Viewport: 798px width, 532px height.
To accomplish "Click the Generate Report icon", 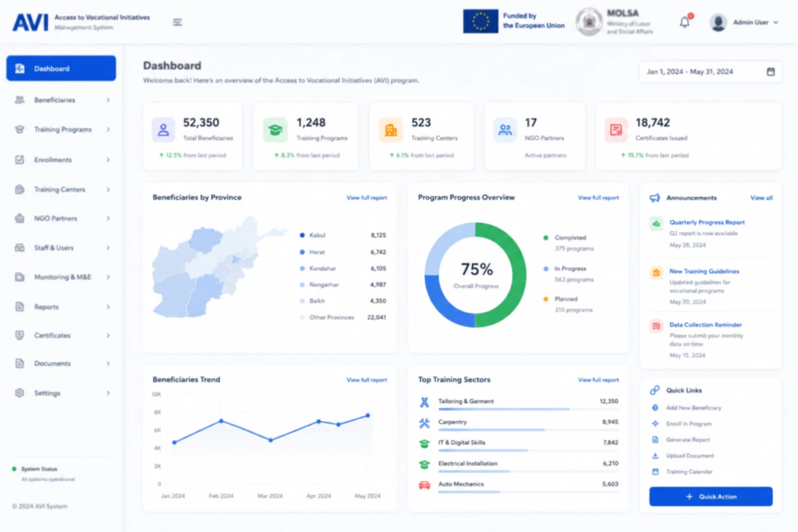I will 655,440.
